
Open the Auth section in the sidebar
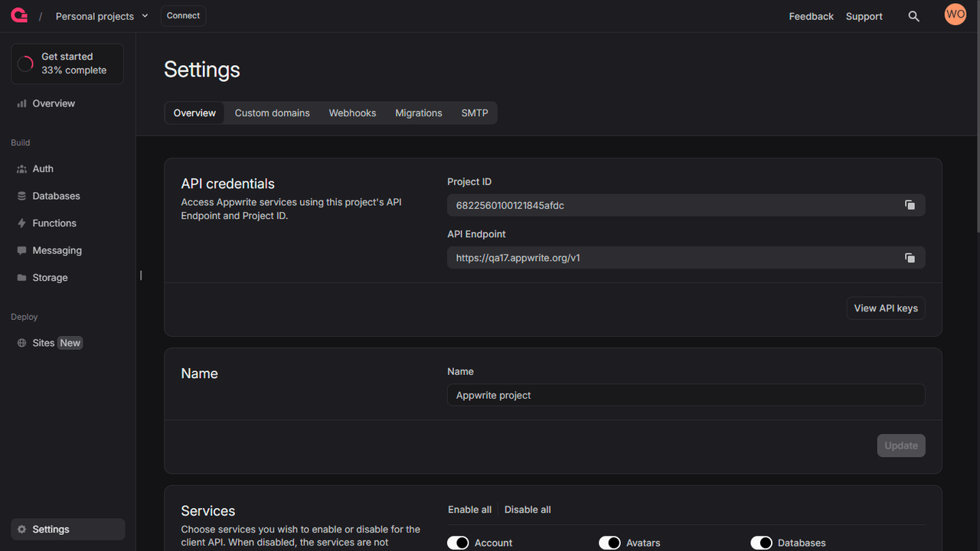pos(42,168)
